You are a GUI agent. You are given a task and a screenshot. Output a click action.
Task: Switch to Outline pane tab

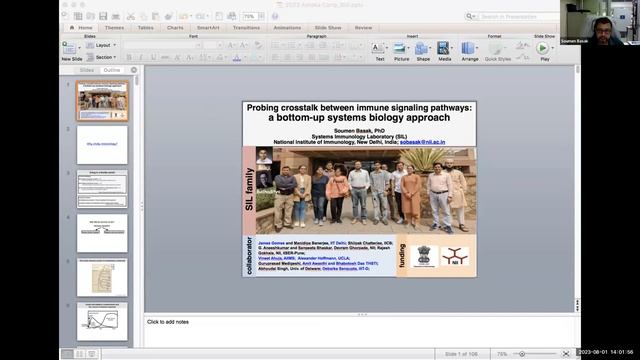coord(111,70)
